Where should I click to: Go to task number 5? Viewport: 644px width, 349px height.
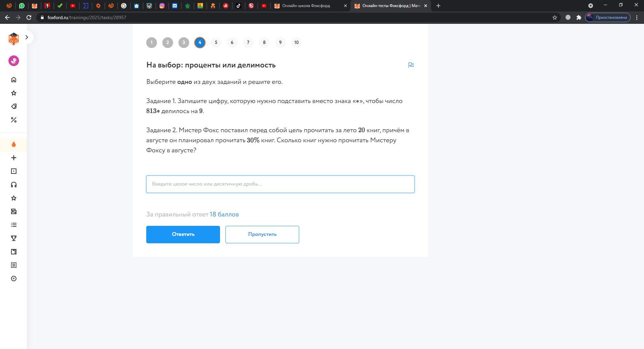pos(216,43)
